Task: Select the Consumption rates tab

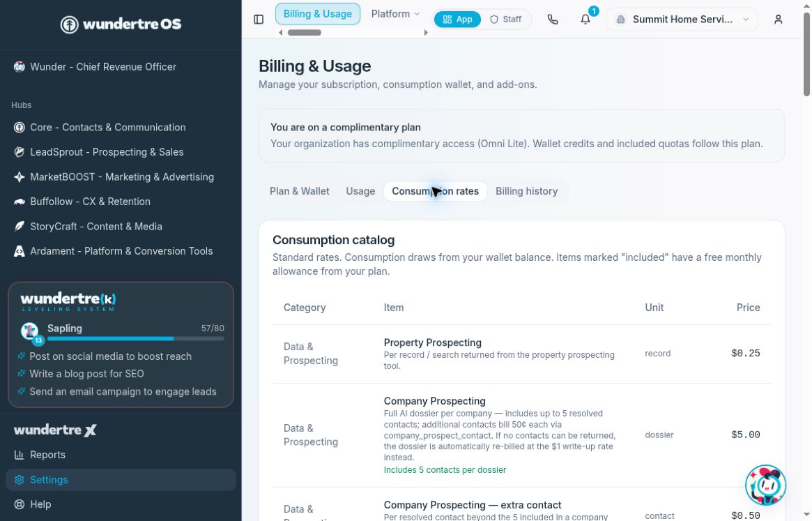Action: (x=435, y=191)
